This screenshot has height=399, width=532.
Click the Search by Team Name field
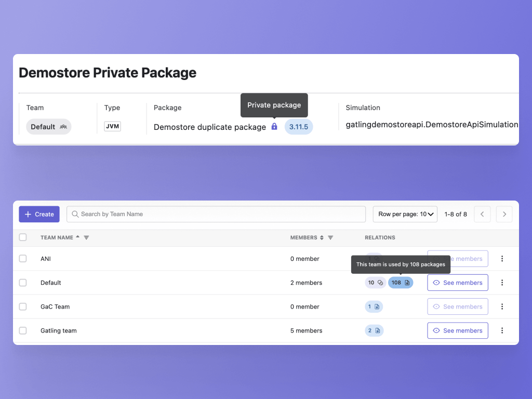pos(216,214)
